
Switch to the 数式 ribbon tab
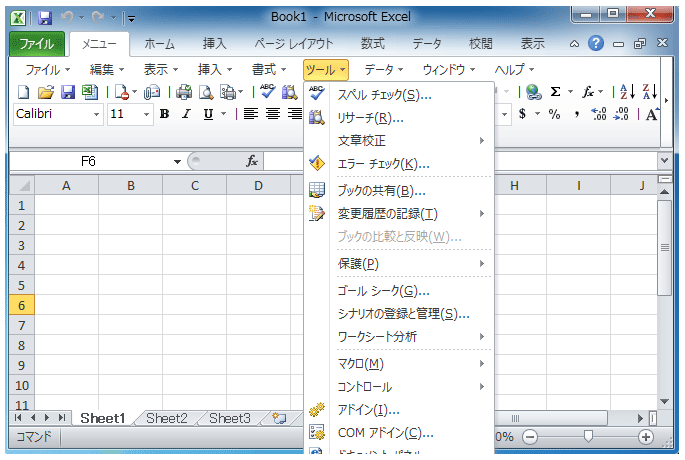(372, 44)
